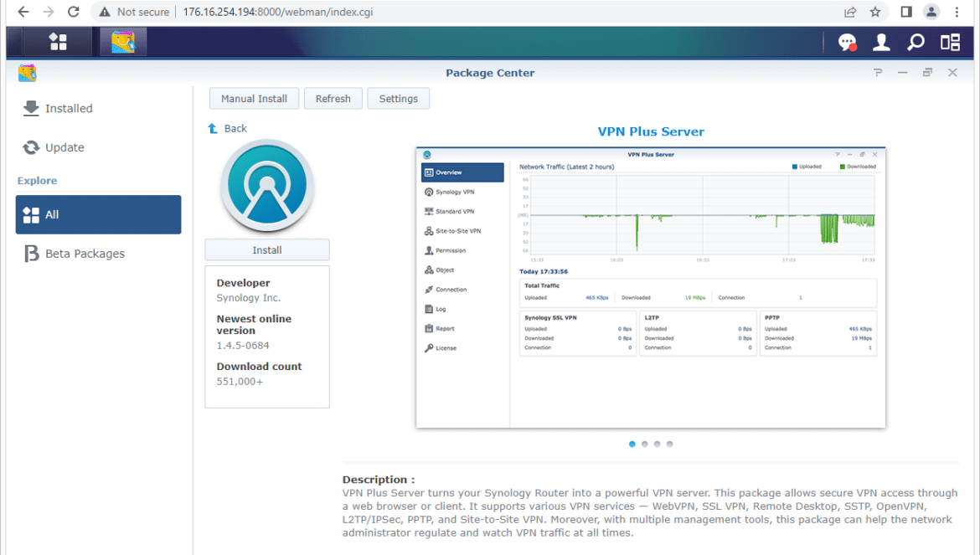Open the notifications chat bubble icon
The width and height of the screenshot is (980, 555).
pos(847,42)
